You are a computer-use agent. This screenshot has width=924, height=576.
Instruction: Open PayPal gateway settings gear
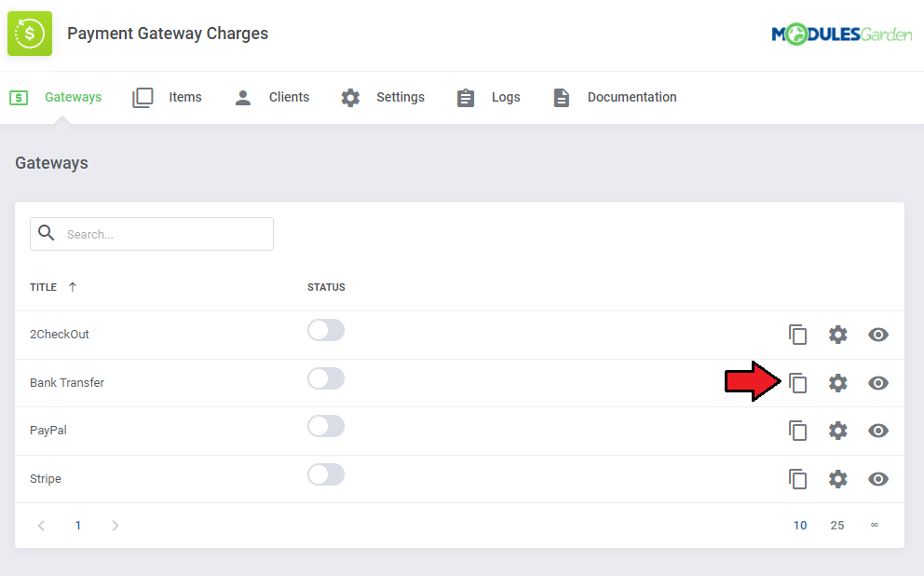(x=838, y=431)
